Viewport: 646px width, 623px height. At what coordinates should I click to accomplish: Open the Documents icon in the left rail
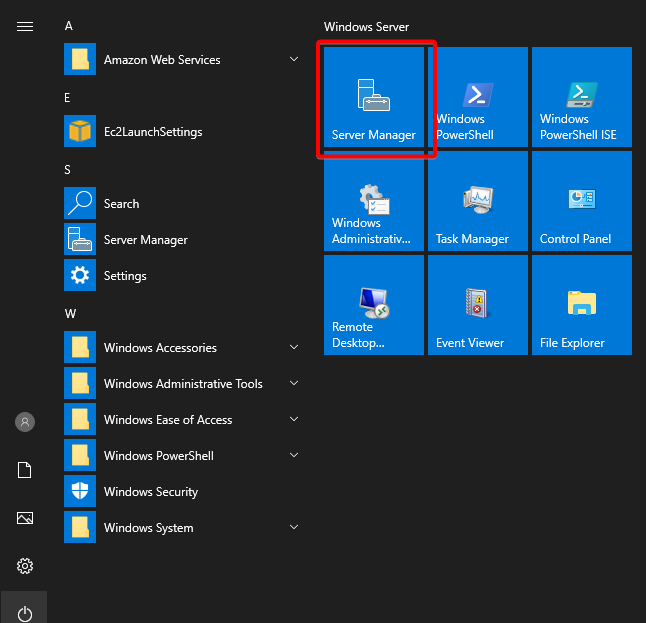coord(24,470)
